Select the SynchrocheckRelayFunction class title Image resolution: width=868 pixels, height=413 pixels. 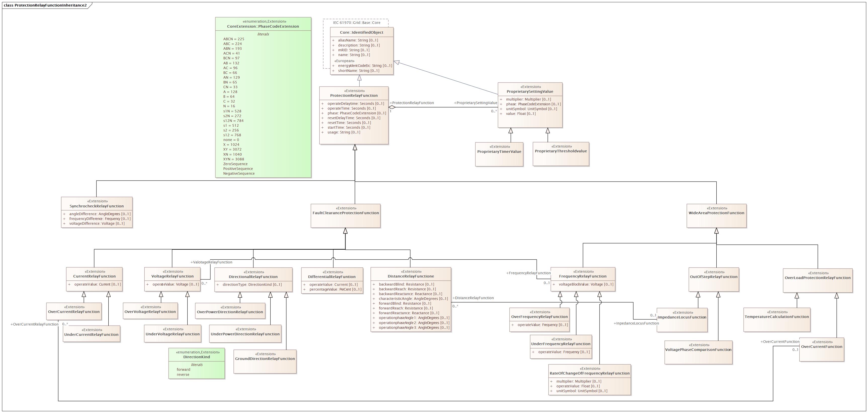pyautogui.click(x=97, y=206)
